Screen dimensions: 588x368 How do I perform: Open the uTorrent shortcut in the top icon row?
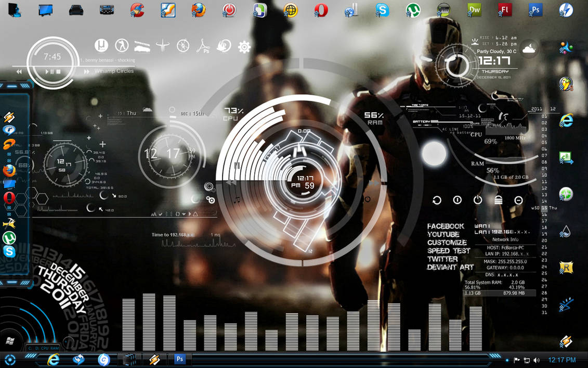pos(413,10)
